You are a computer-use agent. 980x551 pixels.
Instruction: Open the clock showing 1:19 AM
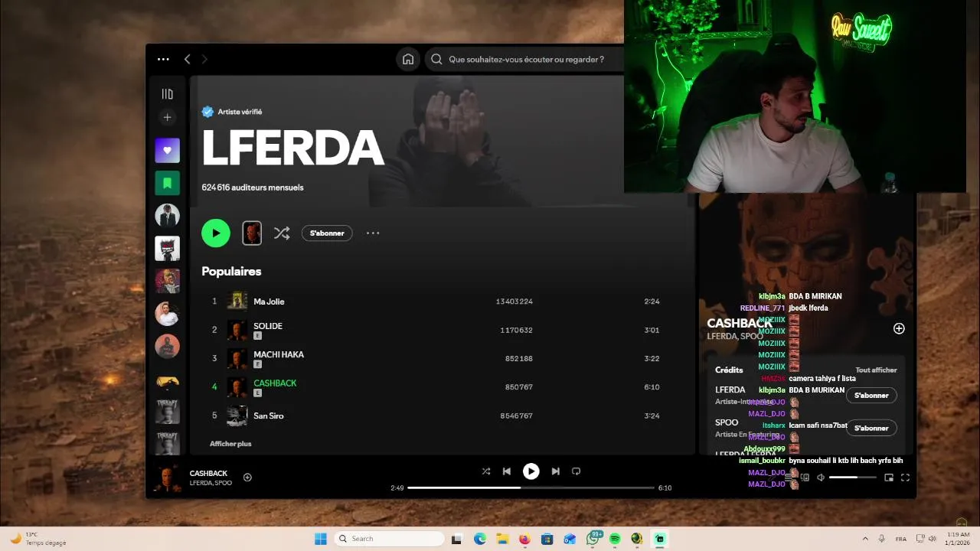[958, 539]
